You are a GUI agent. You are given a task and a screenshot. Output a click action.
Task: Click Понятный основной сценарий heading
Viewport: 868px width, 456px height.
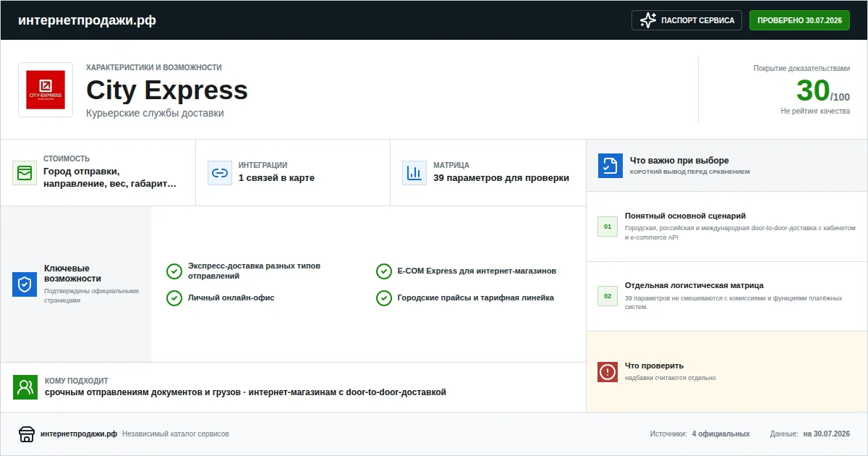pos(685,216)
